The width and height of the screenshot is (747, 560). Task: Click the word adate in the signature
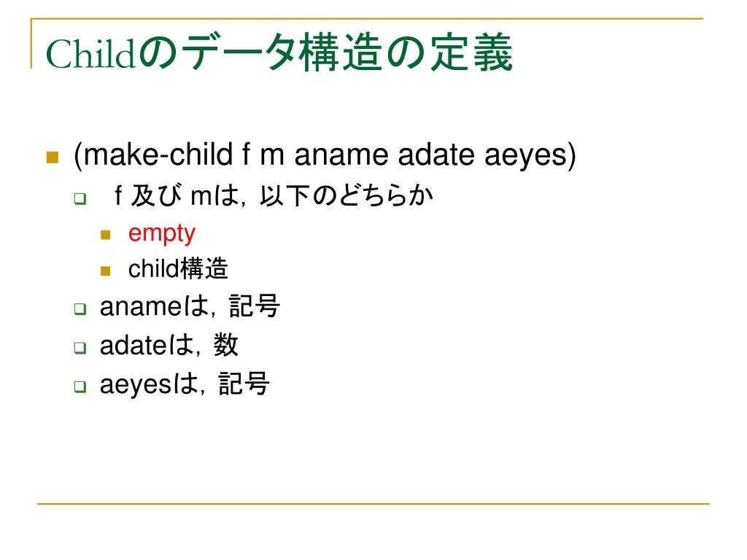coord(436,155)
